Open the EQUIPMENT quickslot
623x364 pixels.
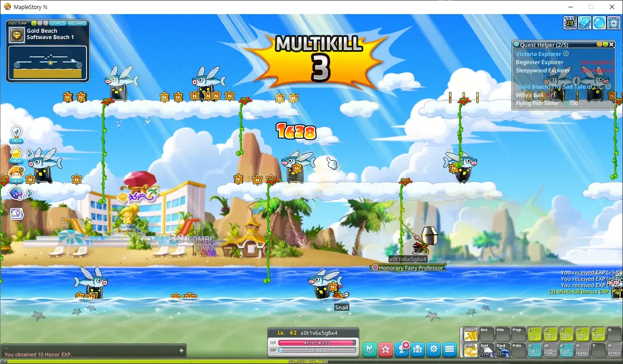[566, 350]
